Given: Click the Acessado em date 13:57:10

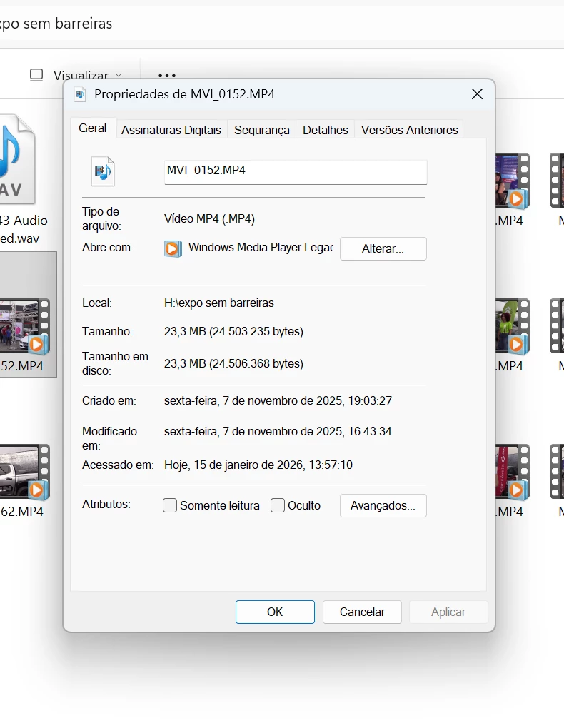Looking at the screenshot, I should click(x=258, y=465).
